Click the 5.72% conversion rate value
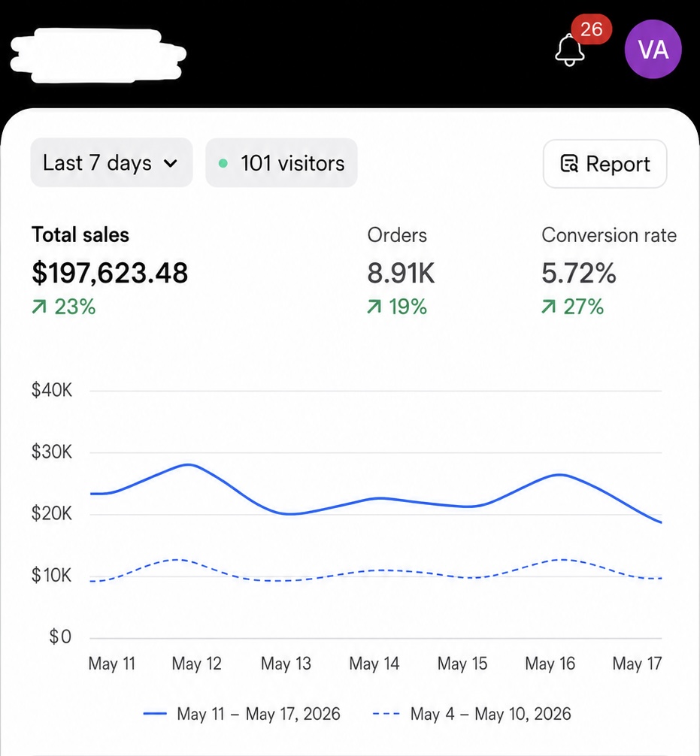This screenshot has height=756, width=700. pyautogui.click(x=578, y=273)
